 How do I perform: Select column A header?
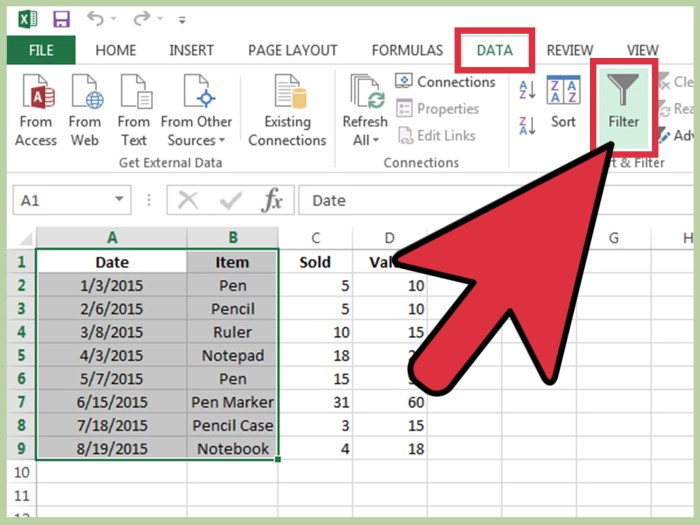112,238
